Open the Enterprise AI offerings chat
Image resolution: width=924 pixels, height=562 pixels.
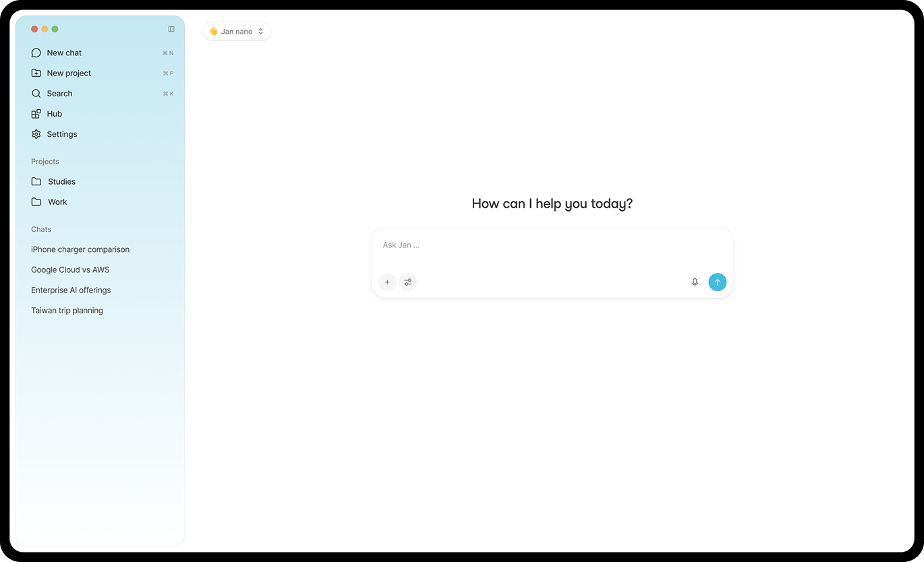tap(71, 290)
